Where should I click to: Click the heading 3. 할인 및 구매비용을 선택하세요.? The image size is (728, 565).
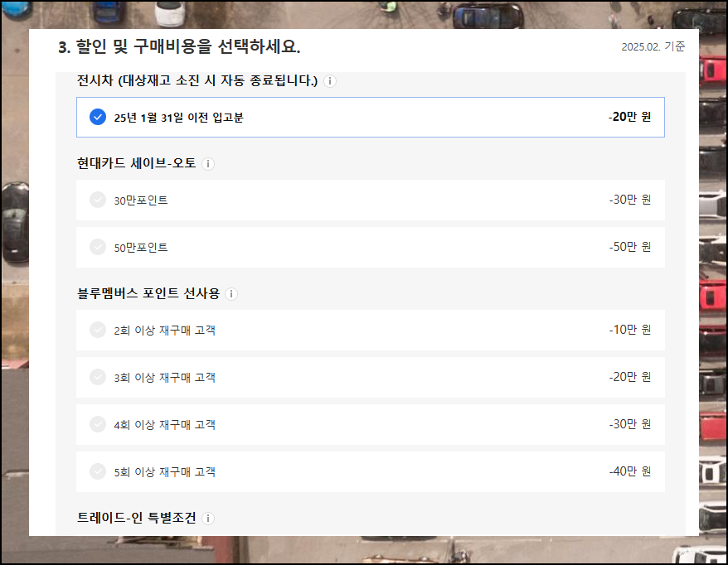[x=179, y=47]
